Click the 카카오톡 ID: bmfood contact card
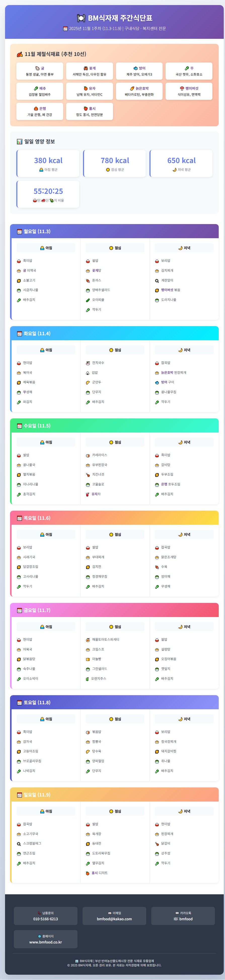The height and width of the screenshot is (980, 225). (183, 916)
